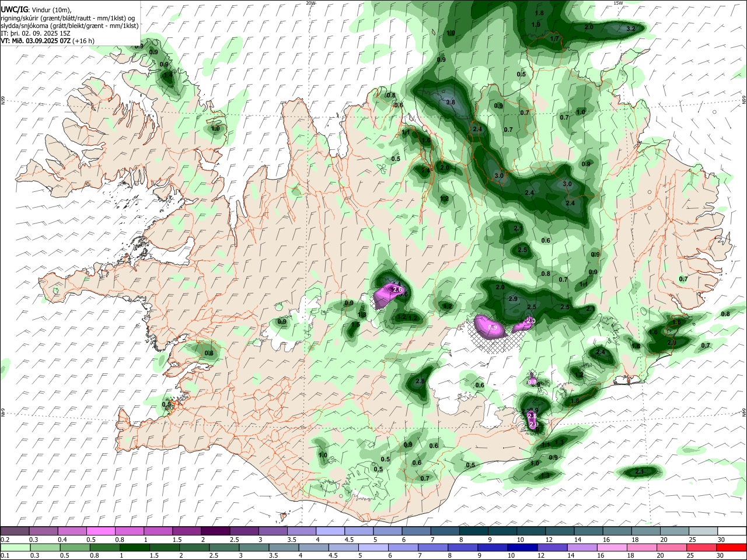Pick the dull purple-gray swatch above the 0.2 label
The image size is (747, 560).
tap(15, 531)
